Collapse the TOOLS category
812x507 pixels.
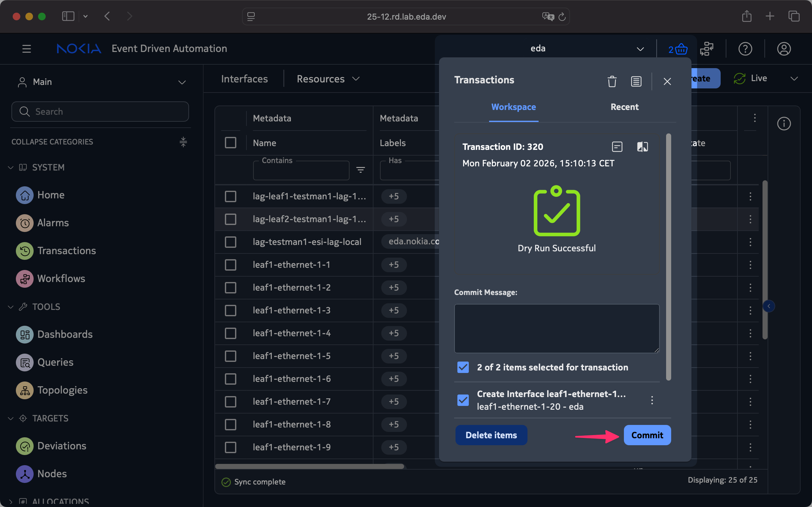[x=11, y=307]
